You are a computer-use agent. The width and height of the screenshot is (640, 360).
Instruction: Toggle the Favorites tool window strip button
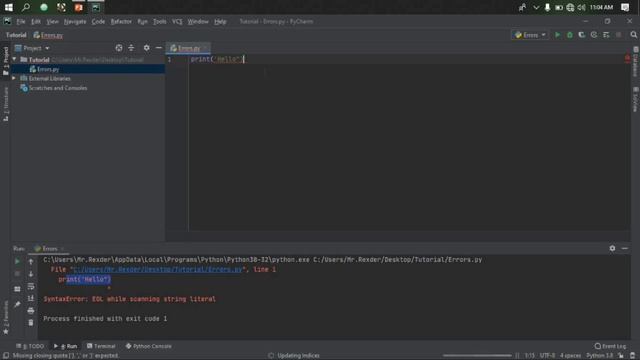pyautogui.click(x=6, y=318)
